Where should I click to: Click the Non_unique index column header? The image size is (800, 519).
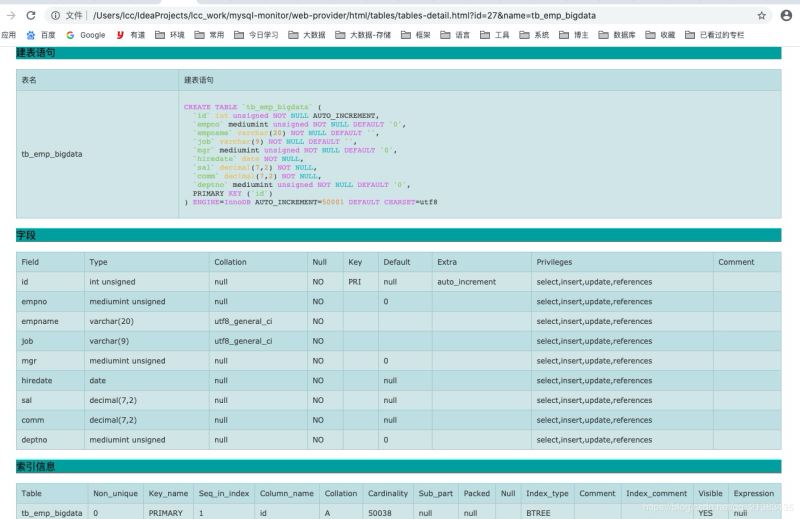(x=115, y=493)
